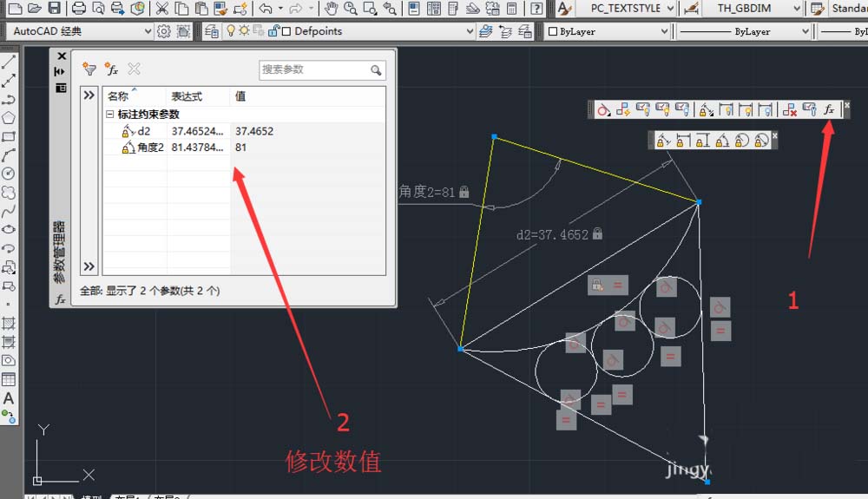This screenshot has width=868, height=499.
Task: Choose the horizontal dimensional constraint icon
Action: 683,141
